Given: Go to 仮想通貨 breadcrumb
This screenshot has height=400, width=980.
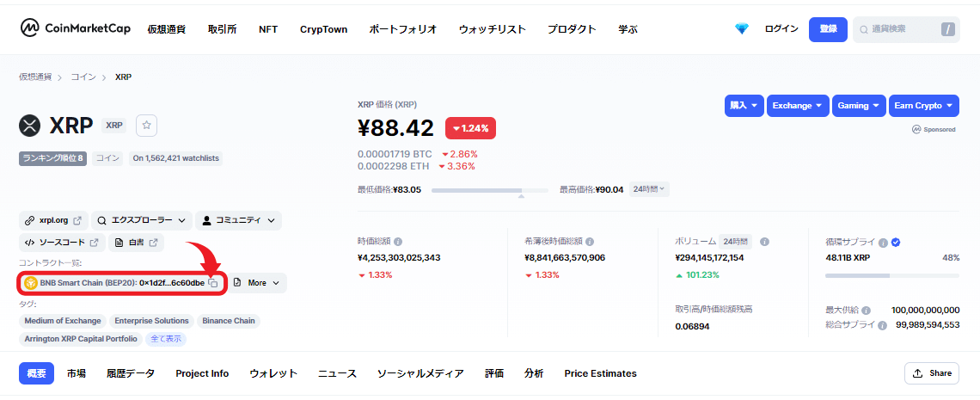Looking at the screenshot, I should point(35,77).
